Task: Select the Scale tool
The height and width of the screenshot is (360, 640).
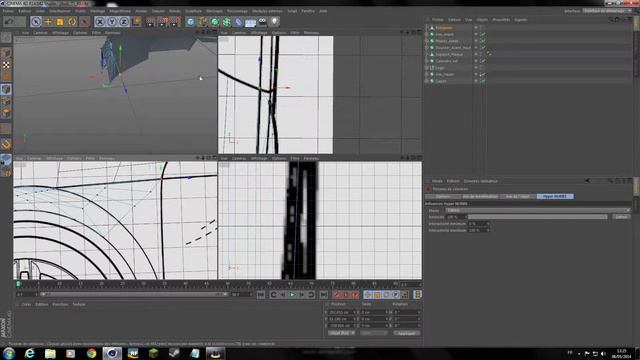Action: click(60, 21)
